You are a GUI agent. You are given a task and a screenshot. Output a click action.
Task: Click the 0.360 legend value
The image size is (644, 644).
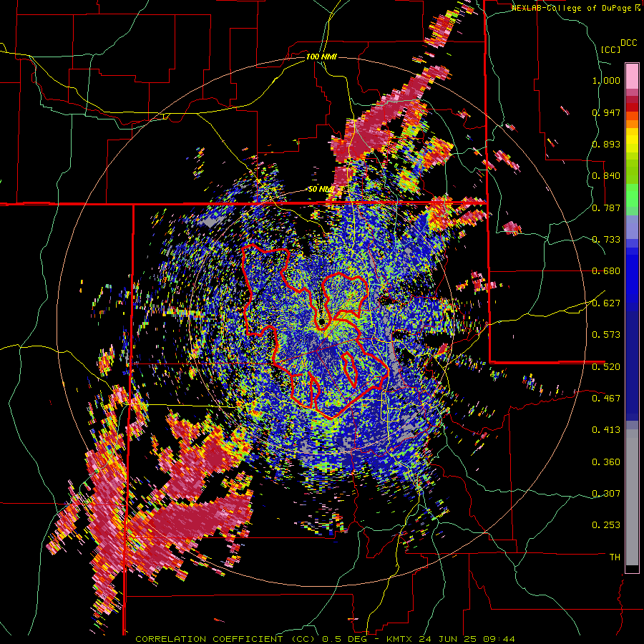[x=606, y=462]
